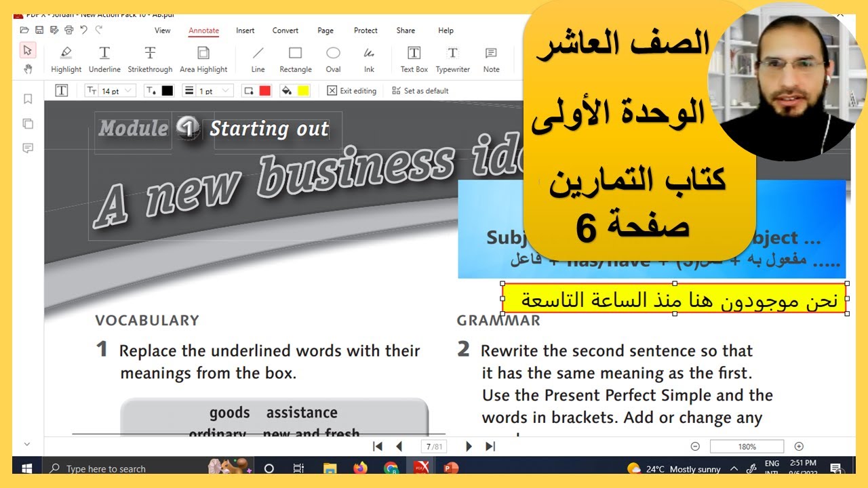Pick the Rectangle shape tool
Image resolution: width=868 pixels, height=488 pixels.
point(295,60)
